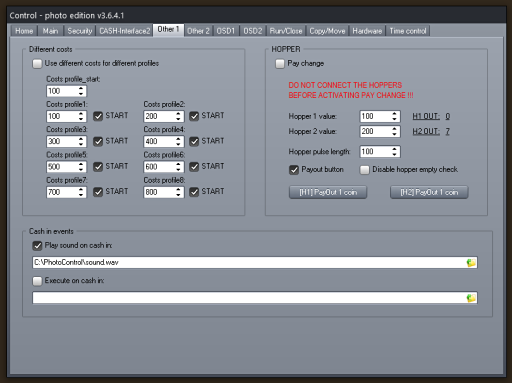Viewport: 512px width, 383px height.
Task: Click the Costs profile4 spinner arrows
Action: (178, 142)
